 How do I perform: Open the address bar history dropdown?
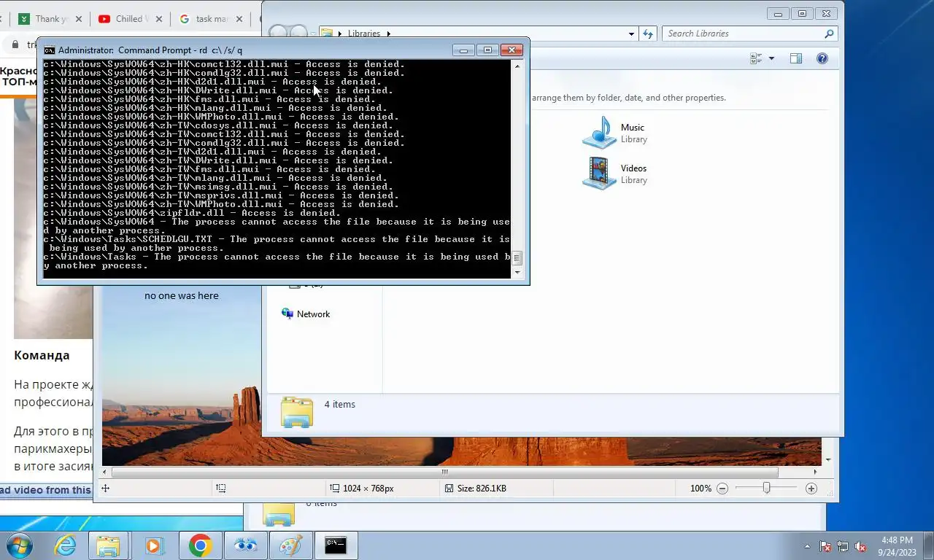point(631,34)
